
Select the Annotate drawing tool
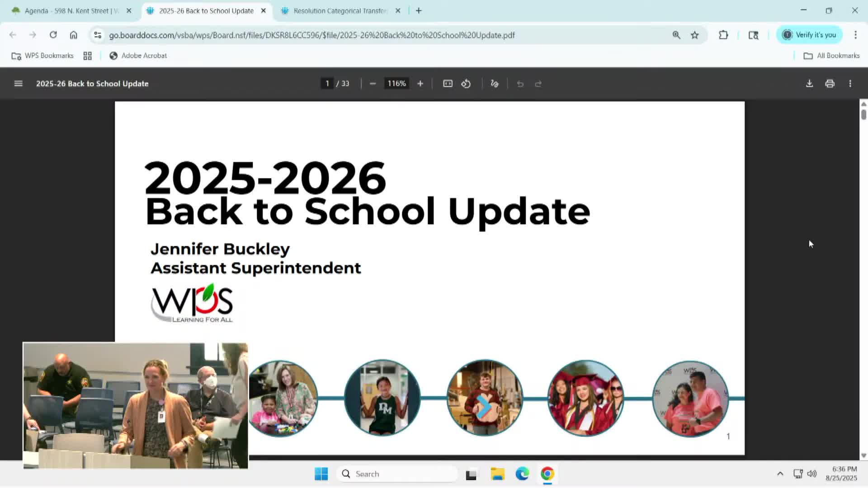coord(494,84)
